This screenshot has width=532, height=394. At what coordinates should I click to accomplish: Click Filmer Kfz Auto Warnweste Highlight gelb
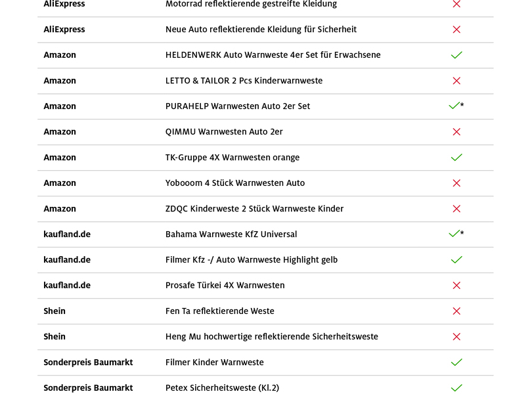(251, 260)
